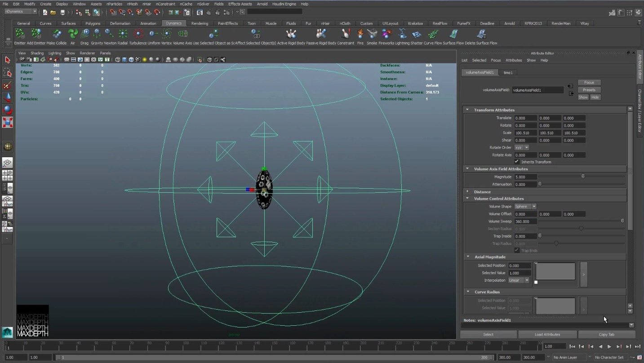Click the Load Attributes button
This screenshot has width=644, height=363.
coord(547,335)
